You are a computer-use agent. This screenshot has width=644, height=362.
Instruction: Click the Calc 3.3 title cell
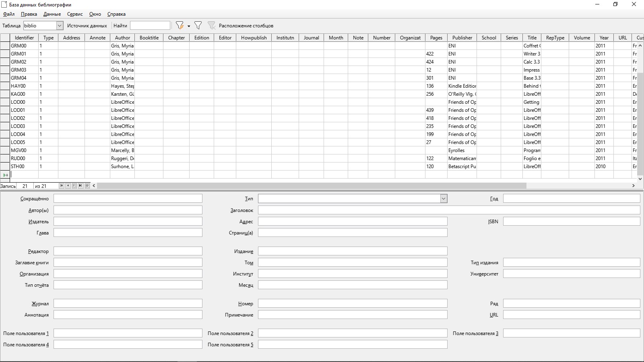532,62
